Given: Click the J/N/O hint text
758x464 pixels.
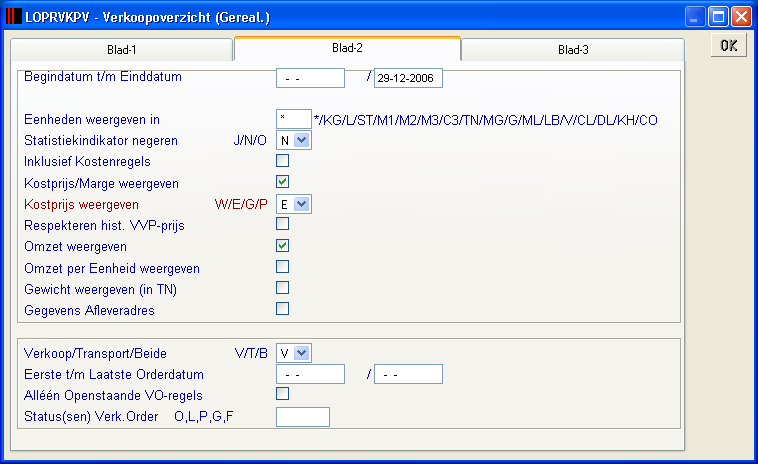Looking at the screenshot, I should 250,141.
